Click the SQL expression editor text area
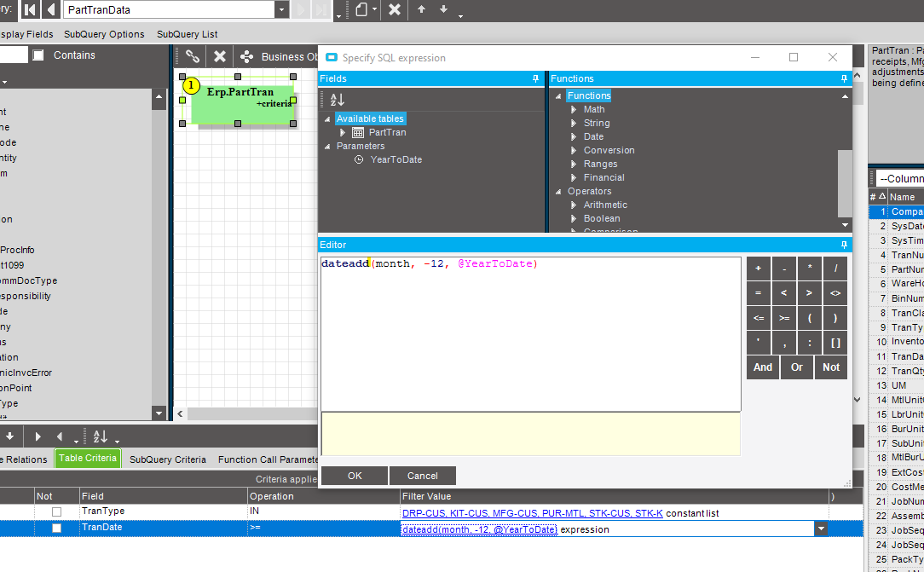Screen dimensions: 924x572 pos(530,334)
